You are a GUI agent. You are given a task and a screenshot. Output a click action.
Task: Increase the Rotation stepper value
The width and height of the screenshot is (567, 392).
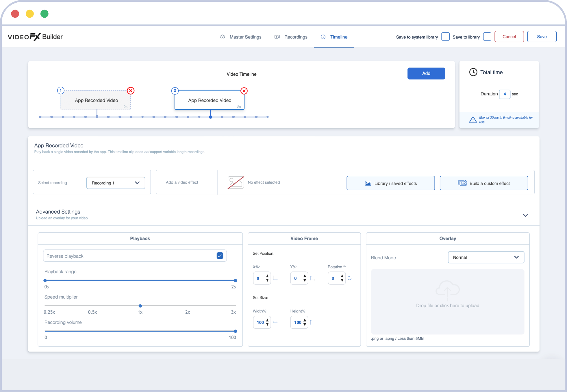pyautogui.click(x=342, y=276)
